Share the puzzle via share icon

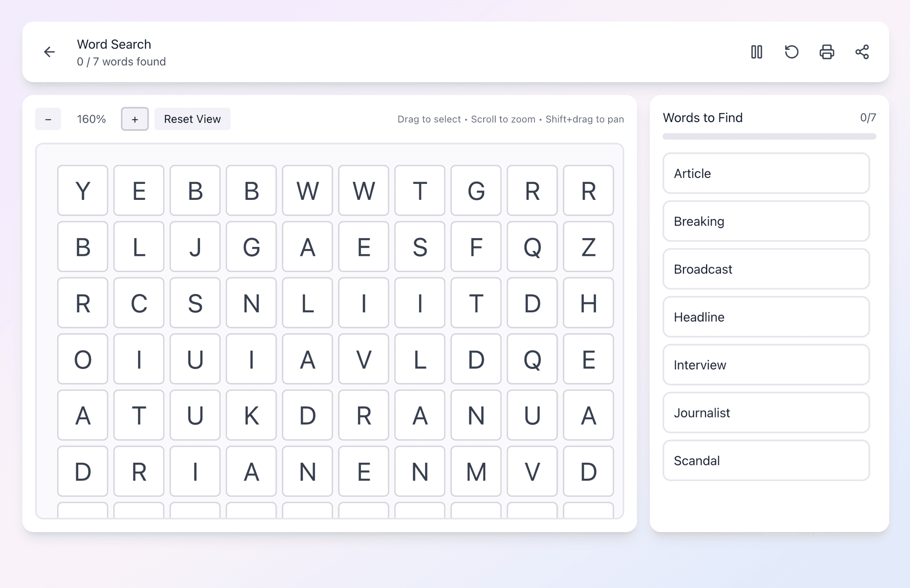tap(862, 52)
